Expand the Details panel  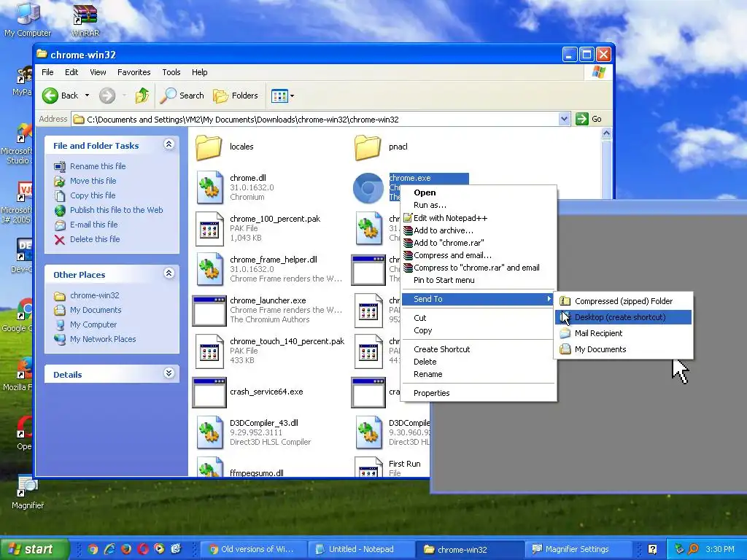pyautogui.click(x=169, y=373)
